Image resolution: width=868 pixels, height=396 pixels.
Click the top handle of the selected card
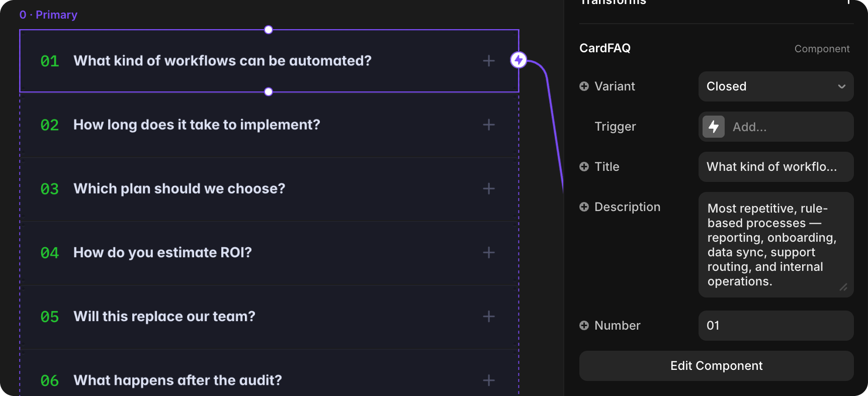(269, 30)
